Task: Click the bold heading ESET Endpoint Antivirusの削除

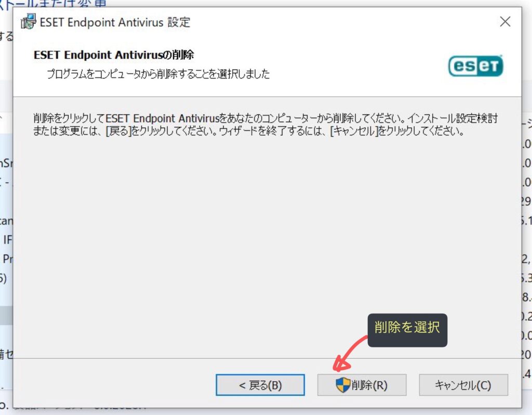Action: 114,55
